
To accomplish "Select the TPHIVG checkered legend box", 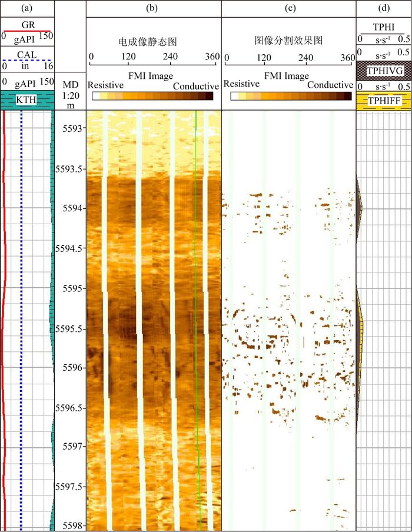I will coord(383,70).
